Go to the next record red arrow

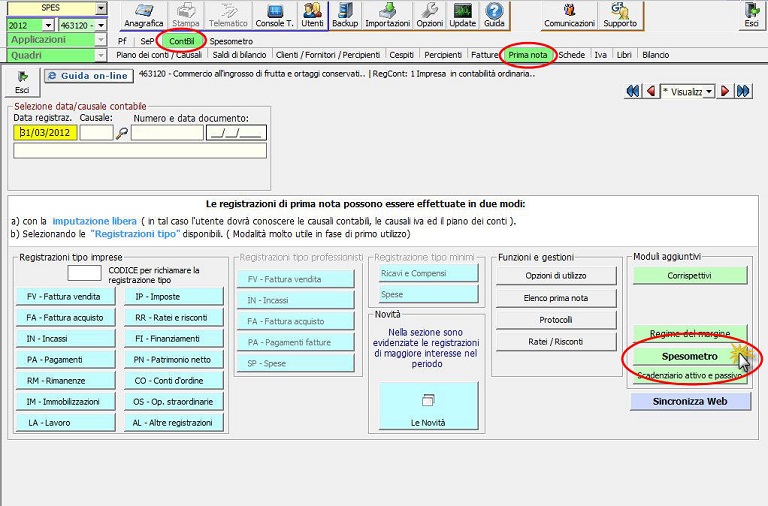point(725,91)
